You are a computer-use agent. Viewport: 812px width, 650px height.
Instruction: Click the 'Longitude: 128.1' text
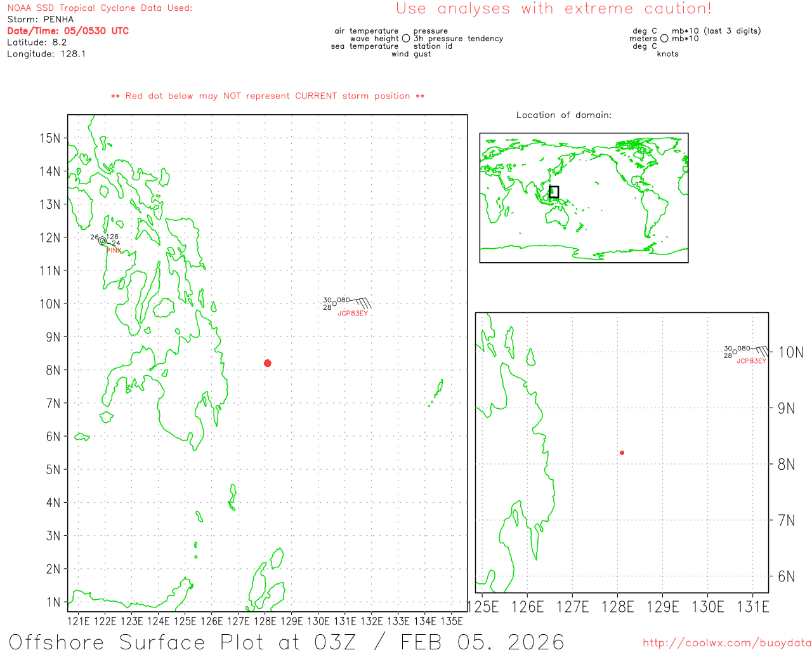tap(46, 53)
